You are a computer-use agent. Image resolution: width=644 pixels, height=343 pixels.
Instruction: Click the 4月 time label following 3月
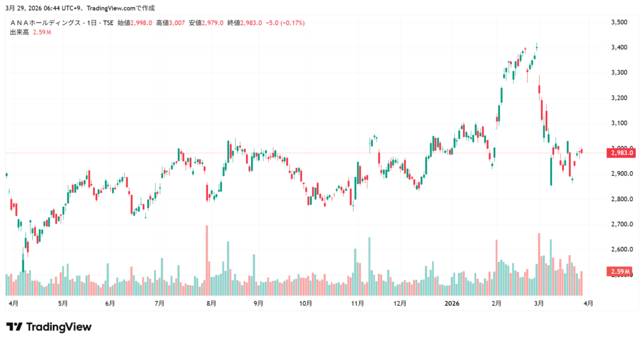pos(588,303)
